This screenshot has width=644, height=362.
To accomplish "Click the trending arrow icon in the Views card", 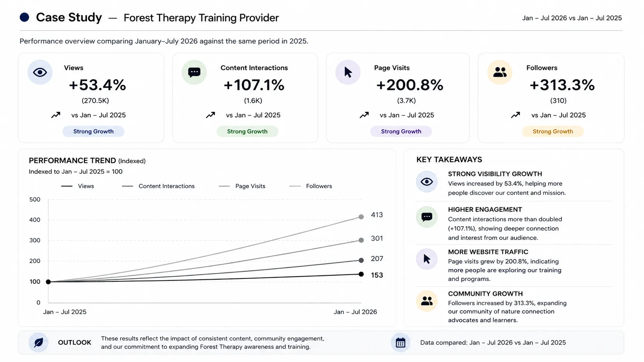I will [56, 115].
